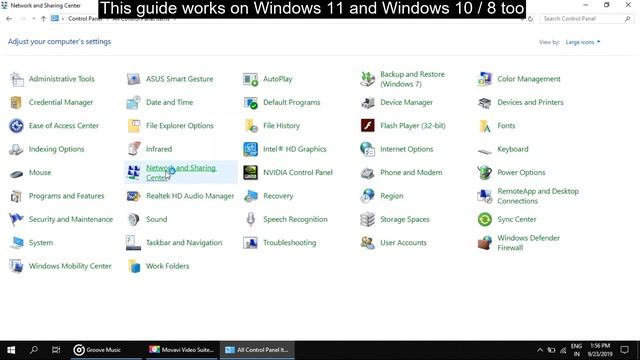Click the Taskbar and Navigation icon
The image size is (640, 360).
tap(134, 243)
